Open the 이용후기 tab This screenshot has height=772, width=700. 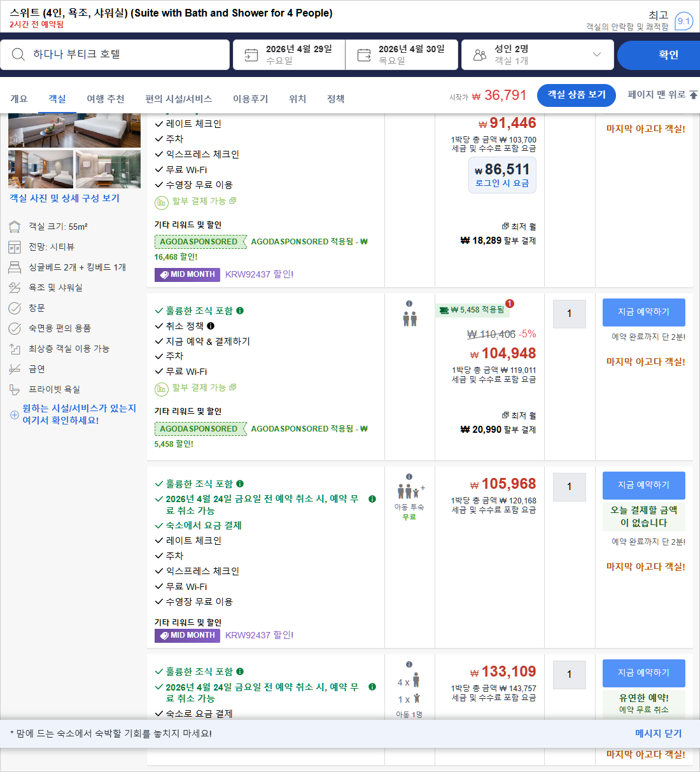point(251,99)
